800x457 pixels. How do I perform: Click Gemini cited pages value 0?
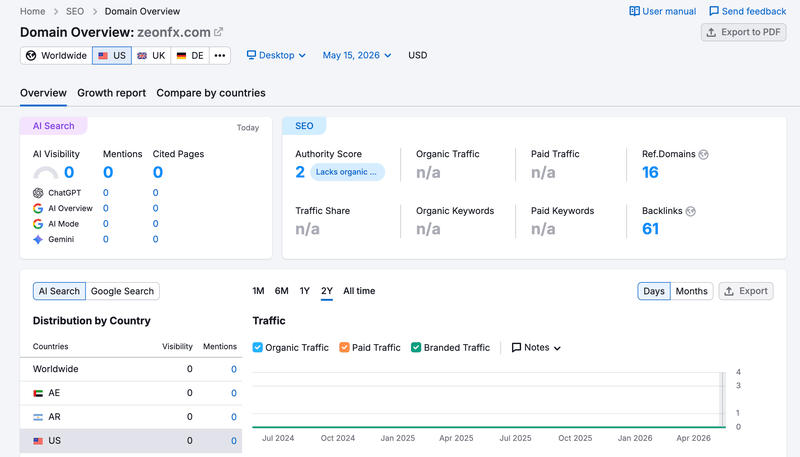tap(156, 239)
